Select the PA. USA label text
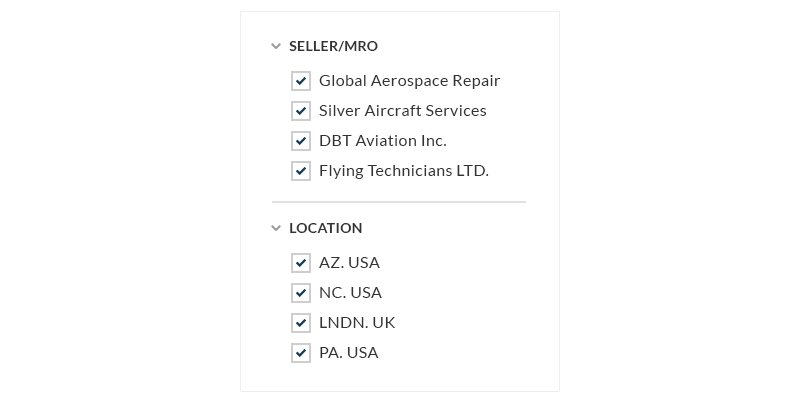 (349, 353)
